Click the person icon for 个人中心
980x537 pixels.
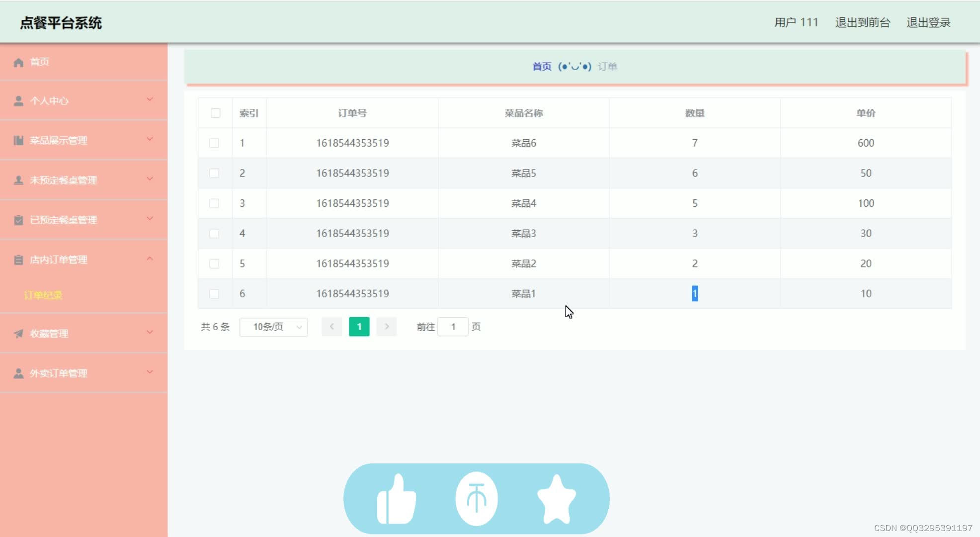point(18,101)
